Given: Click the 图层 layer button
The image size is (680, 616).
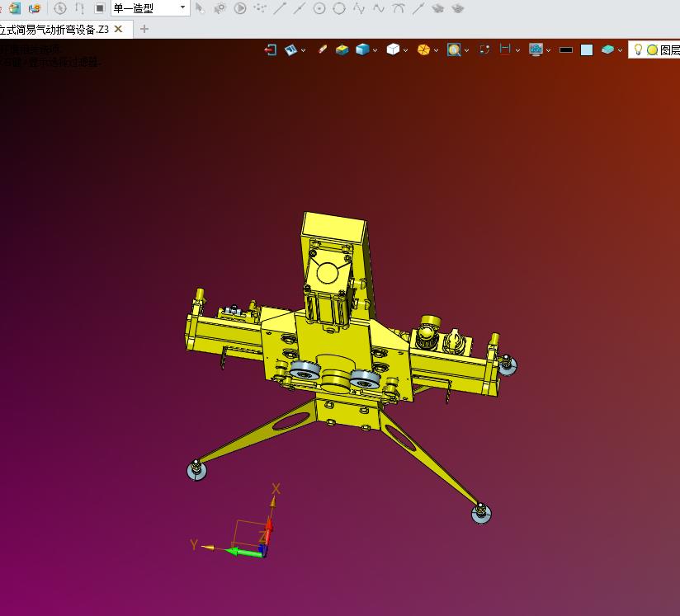Looking at the screenshot, I should click(x=669, y=50).
